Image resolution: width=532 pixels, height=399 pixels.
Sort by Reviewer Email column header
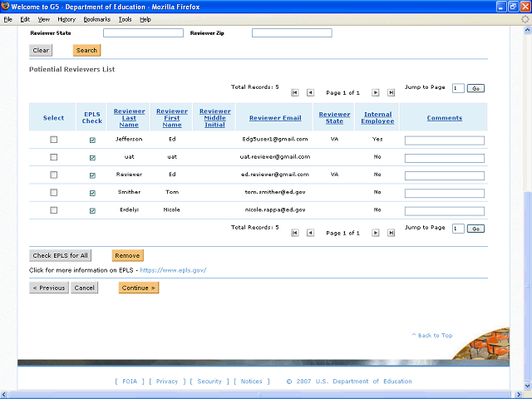tap(275, 118)
